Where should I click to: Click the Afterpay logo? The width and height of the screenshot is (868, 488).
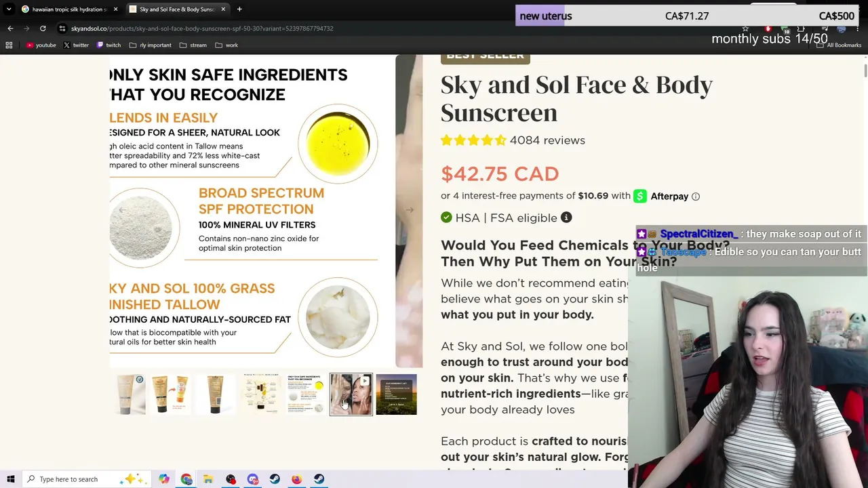click(x=661, y=197)
